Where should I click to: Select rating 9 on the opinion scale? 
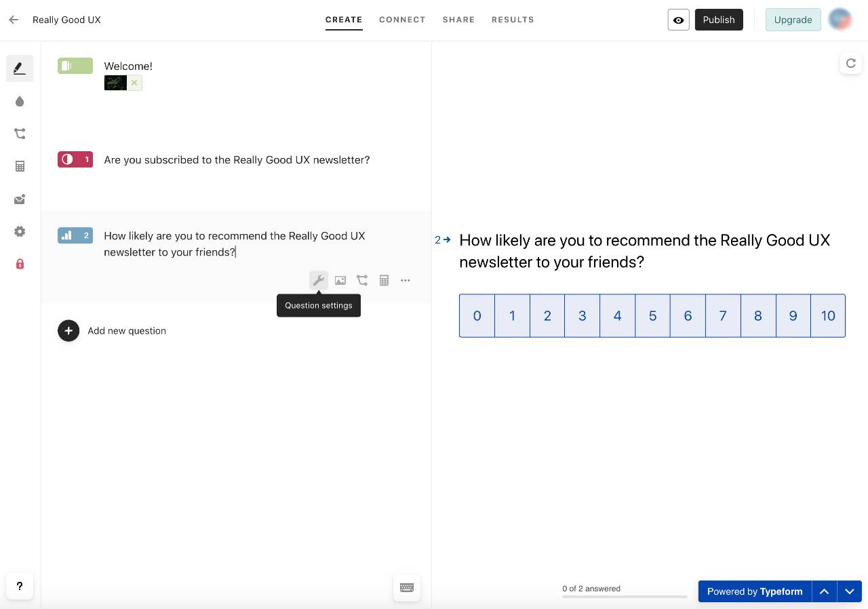(x=793, y=315)
